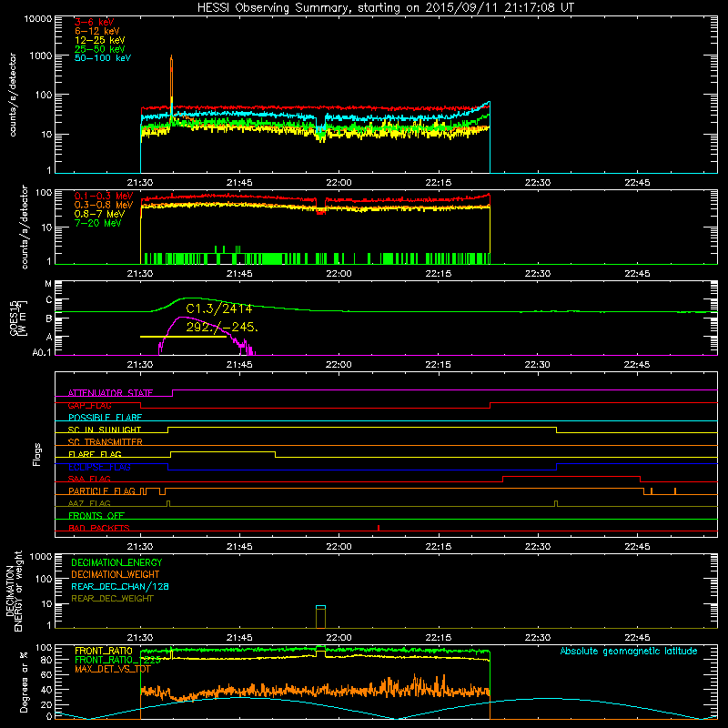728x728 pixels.
Task: Select the PARTICLE_FLAG label
Action: click(x=102, y=491)
